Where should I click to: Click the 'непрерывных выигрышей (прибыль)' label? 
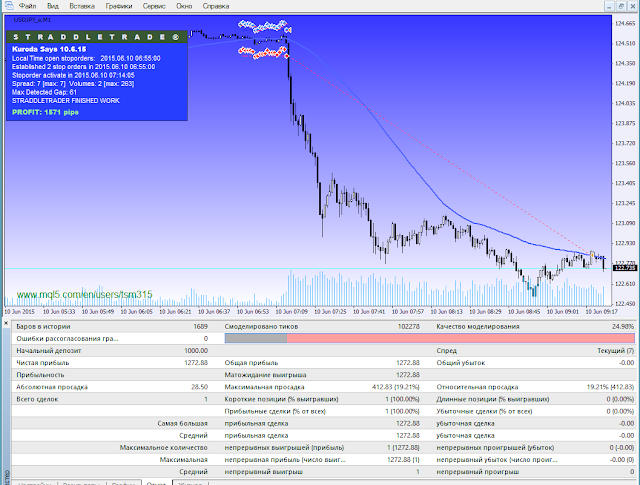(284, 447)
